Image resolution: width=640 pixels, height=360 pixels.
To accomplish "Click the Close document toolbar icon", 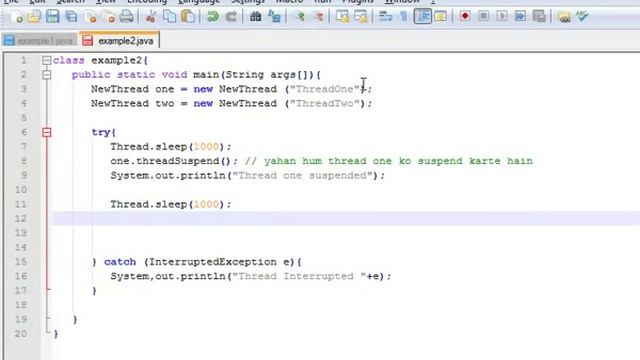I will pyautogui.click(x=90, y=17).
